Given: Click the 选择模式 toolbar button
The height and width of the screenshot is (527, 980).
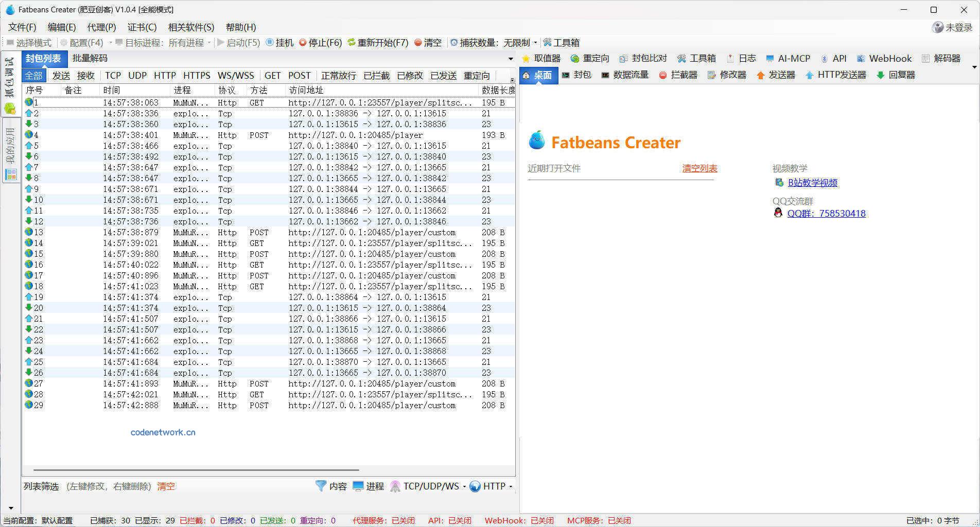Looking at the screenshot, I should click(x=29, y=43).
